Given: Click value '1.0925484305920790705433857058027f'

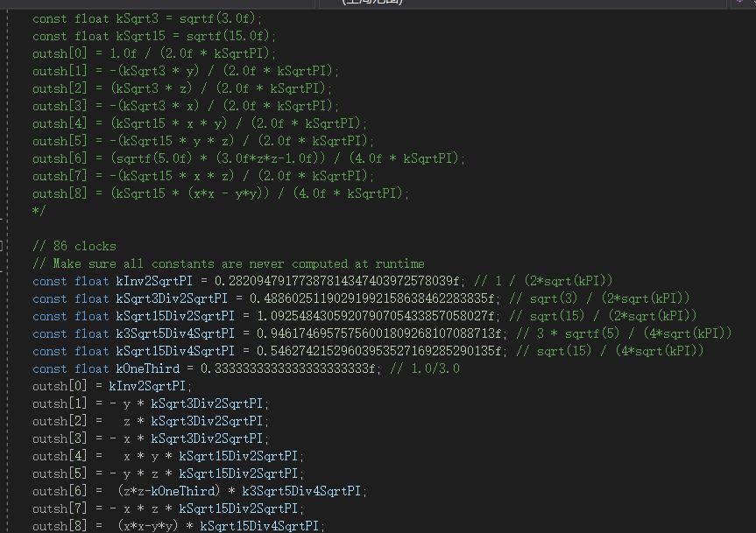Looking at the screenshot, I should 378,316.
